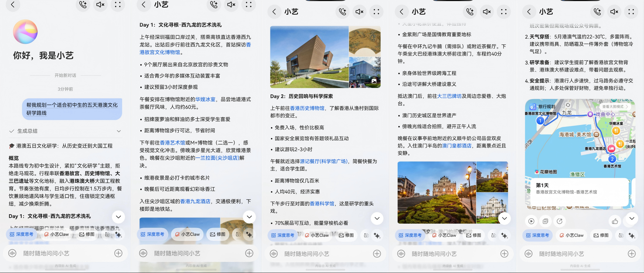Open 修图 on the map screen
The width and height of the screenshot is (644, 273).
(601, 235)
